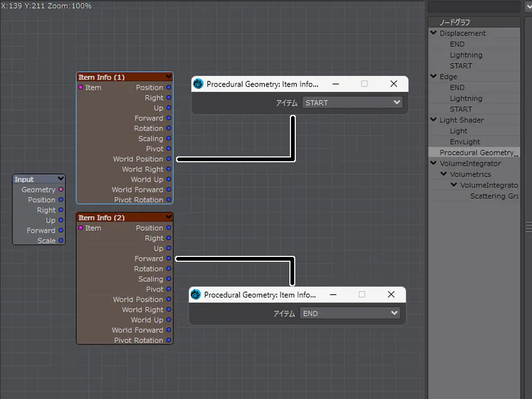Click the Scale output port on Input node

(61, 241)
